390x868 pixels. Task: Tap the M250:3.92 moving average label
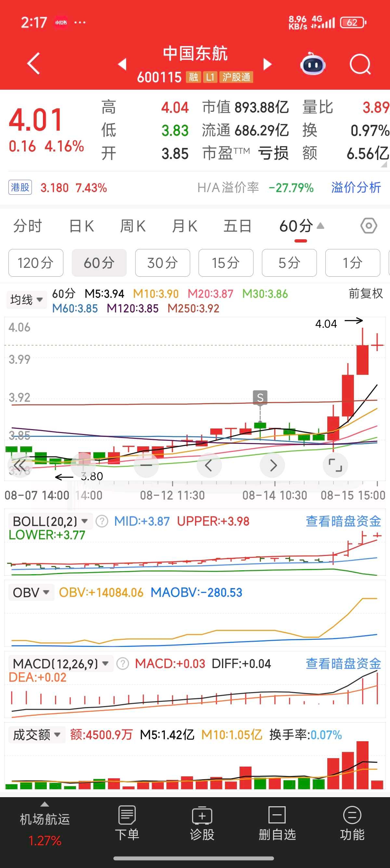tap(193, 308)
